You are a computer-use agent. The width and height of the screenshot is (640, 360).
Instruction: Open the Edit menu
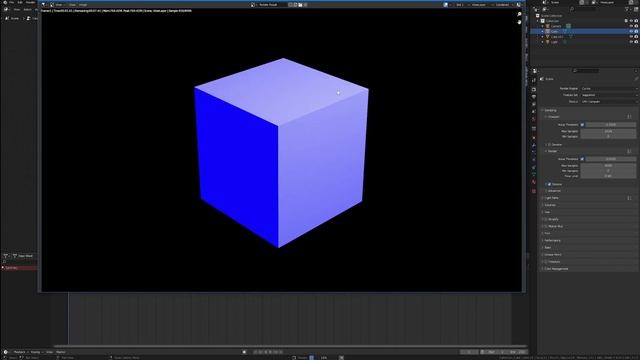pyautogui.click(x=20, y=2)
